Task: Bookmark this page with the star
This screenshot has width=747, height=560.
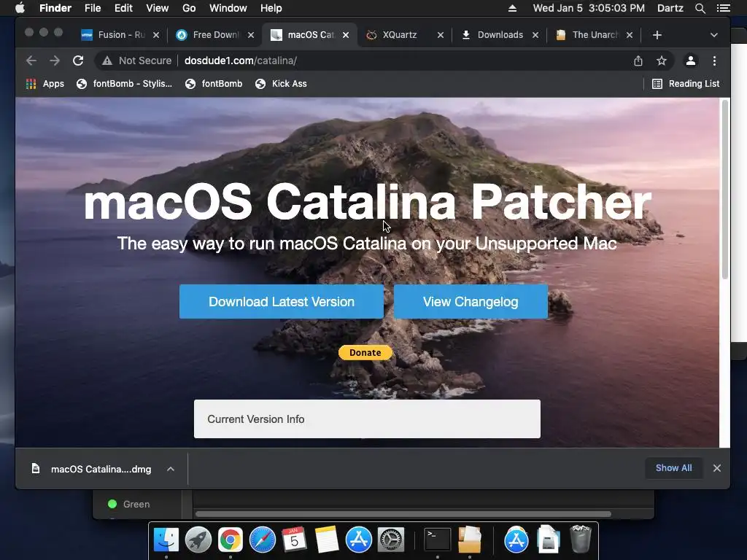Action: click(x=661, y=61)
